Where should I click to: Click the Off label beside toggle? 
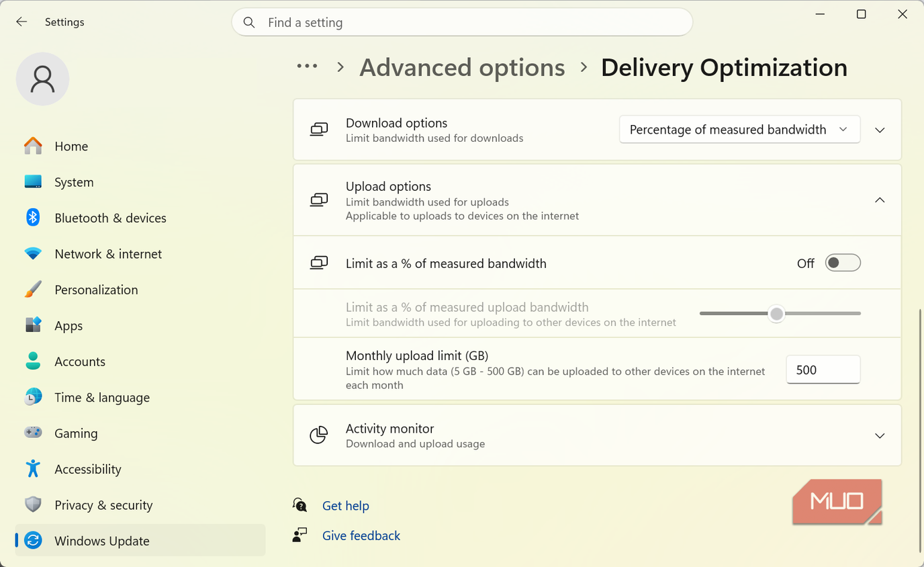click(x=806, y=263)
